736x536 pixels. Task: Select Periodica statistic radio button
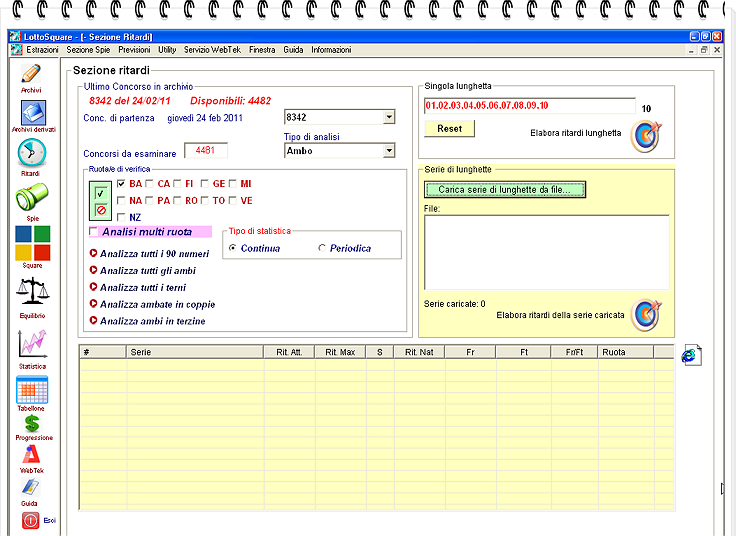tap(322, 248)
